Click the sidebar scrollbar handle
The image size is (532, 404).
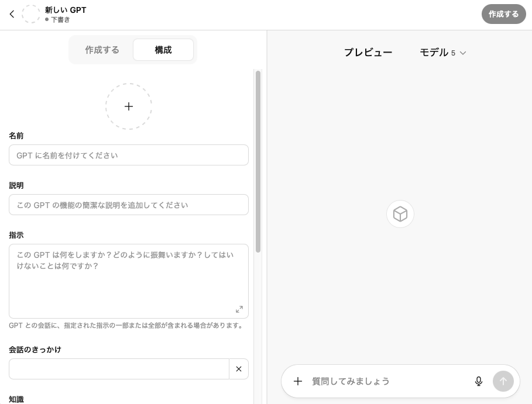258,164
